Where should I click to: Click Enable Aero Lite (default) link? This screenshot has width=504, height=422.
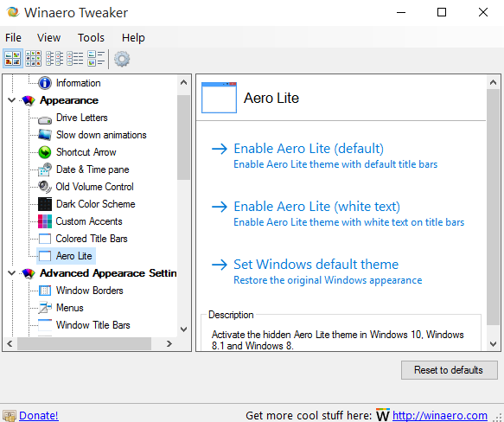[309, 149]
